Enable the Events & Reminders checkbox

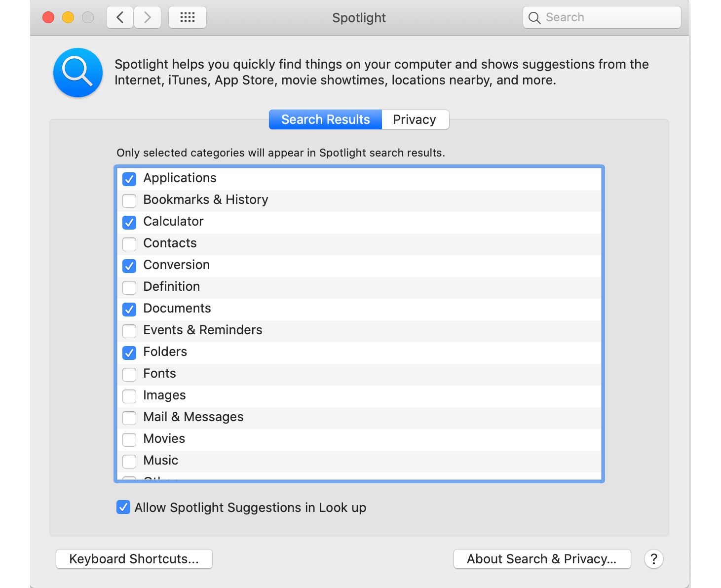tap(129, 331)
